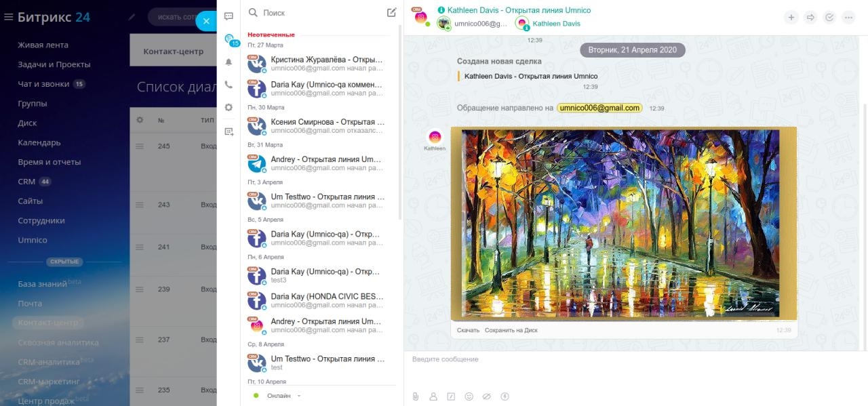The width and height of the screenshot is (868, 406).
Task: Open Контакт-центр in left menu
Action: [x=49, y=323]
